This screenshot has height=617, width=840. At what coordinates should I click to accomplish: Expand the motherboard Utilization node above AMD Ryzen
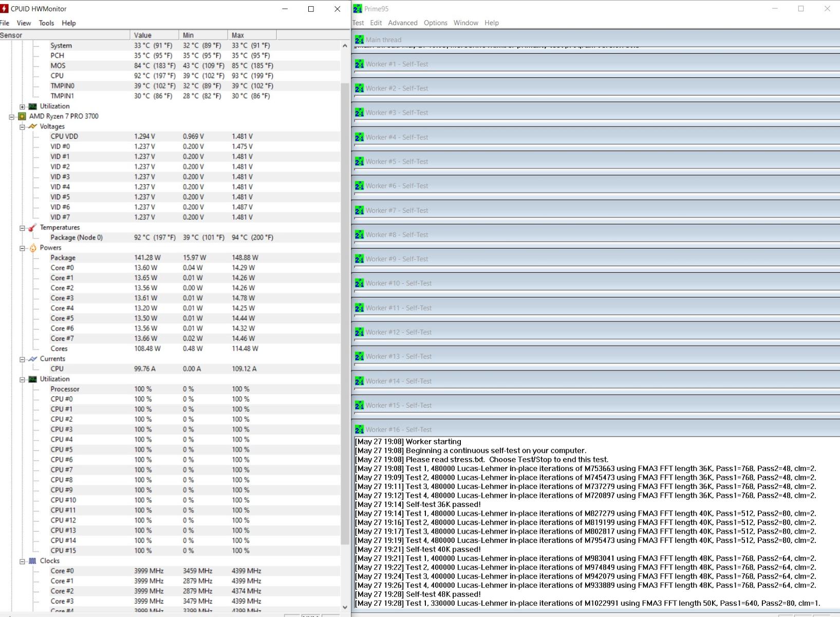22,106
